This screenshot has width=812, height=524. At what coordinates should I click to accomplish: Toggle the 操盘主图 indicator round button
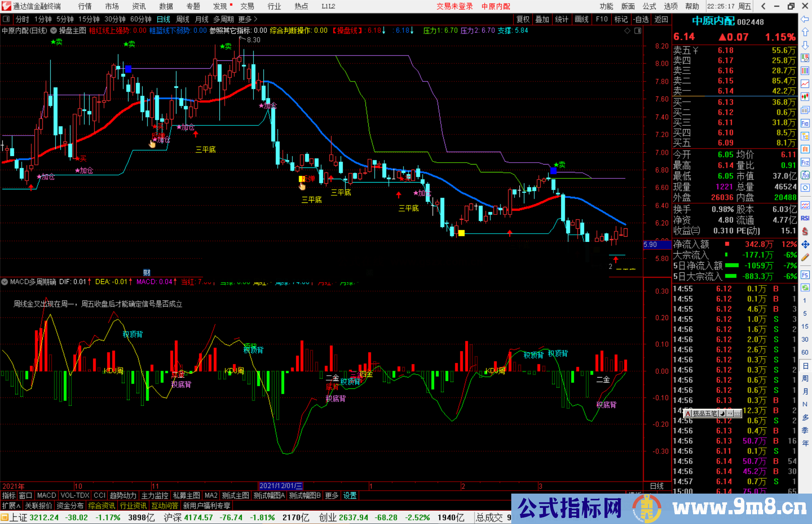click(54, 30)
